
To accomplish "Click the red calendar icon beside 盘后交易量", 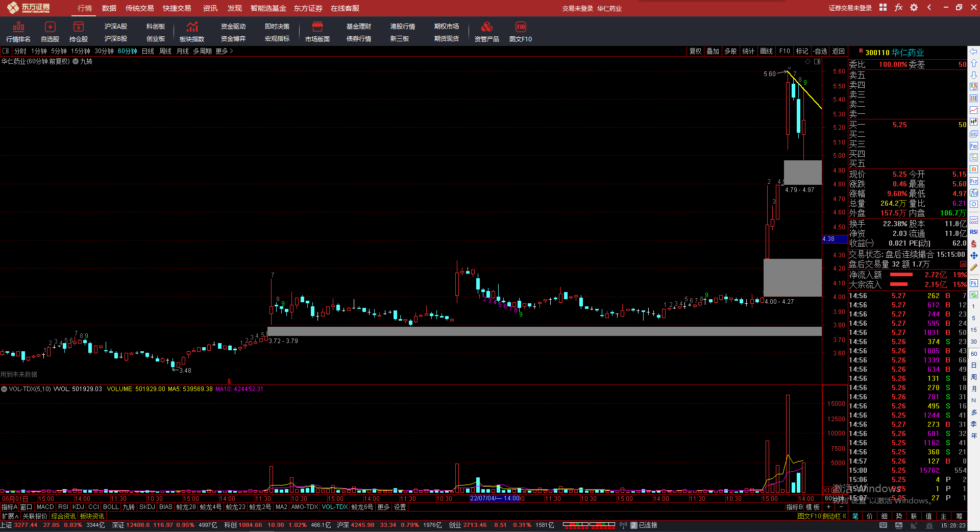I will point(963,264).
